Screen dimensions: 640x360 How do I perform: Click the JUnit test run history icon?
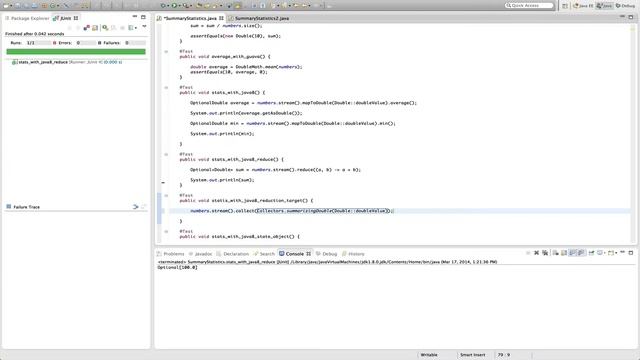[x=131, y=28]
